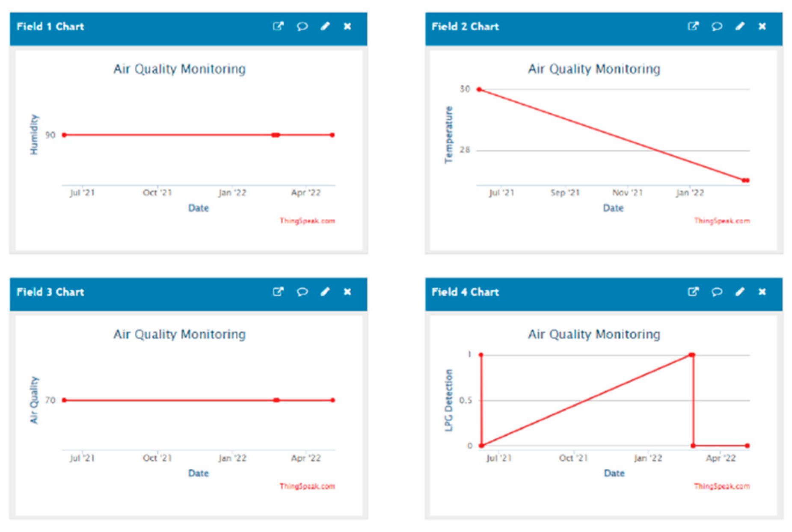
Task: Open Field 1 Chart in new window
Action: pos(278,27)
